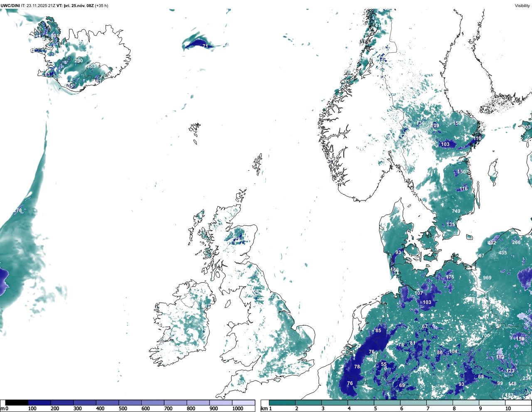Image resolution: width=532 pixels, height=412 pixels.
Task: Click the "10" tick label on the km scale
Action: pyautogui.click(x=508, y=409)
